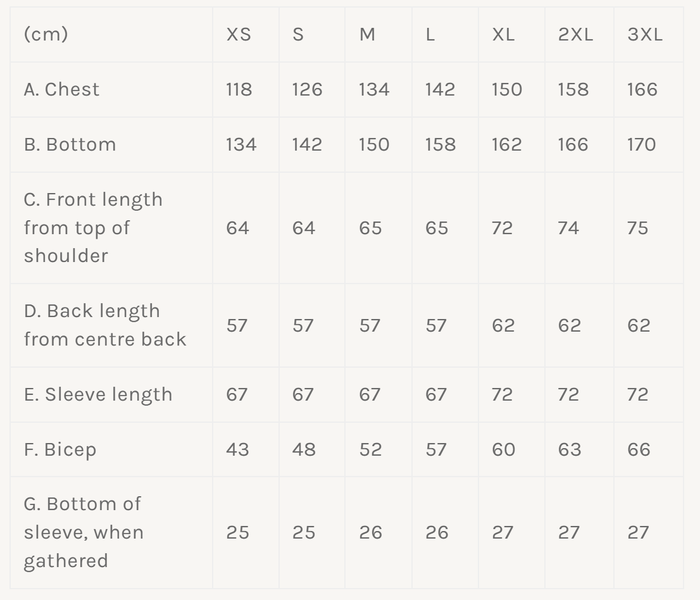This screenshot has height=600, width=700.
Task: Select bottom value 162 for XL
Action: click(x=506, y=144)
